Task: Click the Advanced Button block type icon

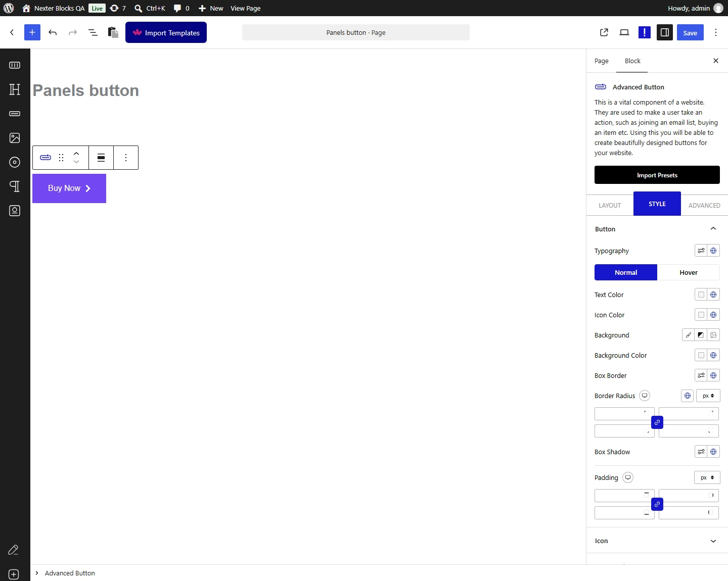Action: coord(45,158)
